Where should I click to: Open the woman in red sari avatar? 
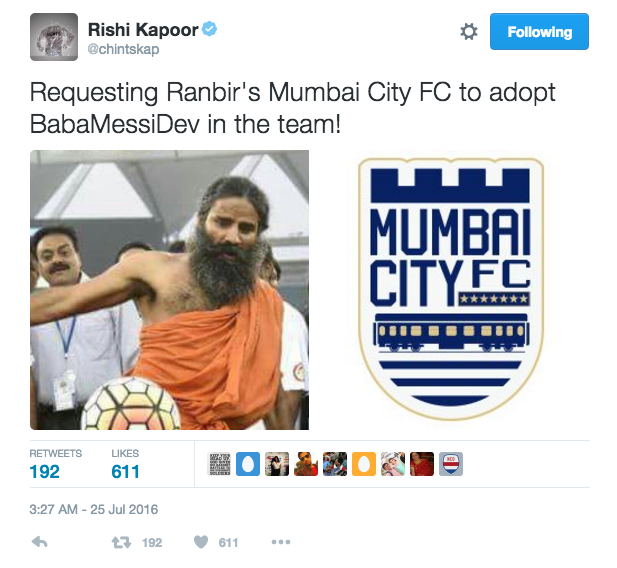click(x=422, y=464)
